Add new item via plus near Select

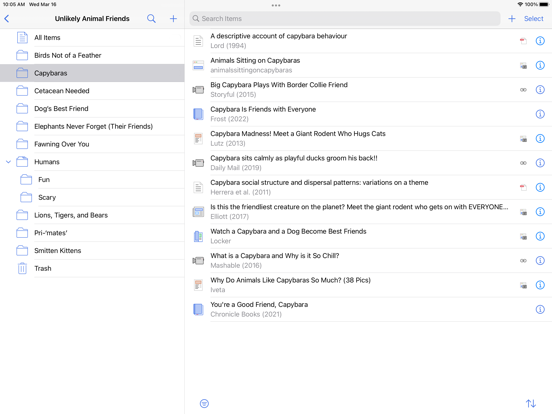(x=512, y=19)
